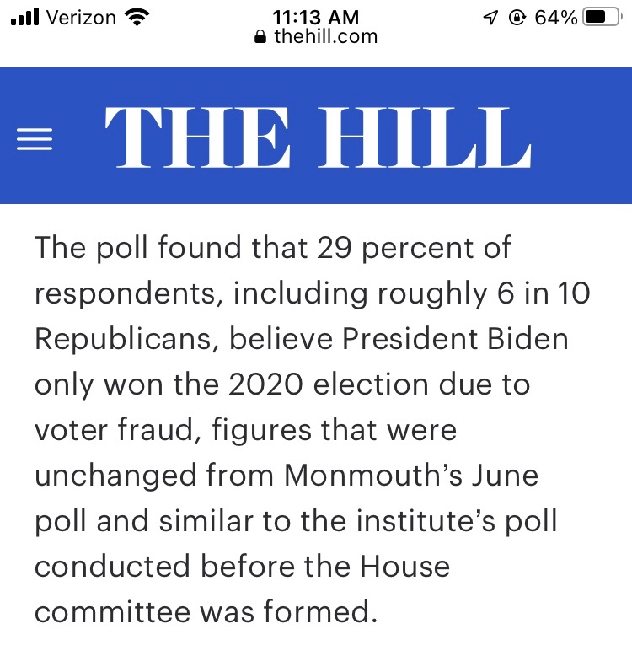Tap The Hill logo in header
This screenshot has height=672, width=632.
coord(318,137)
